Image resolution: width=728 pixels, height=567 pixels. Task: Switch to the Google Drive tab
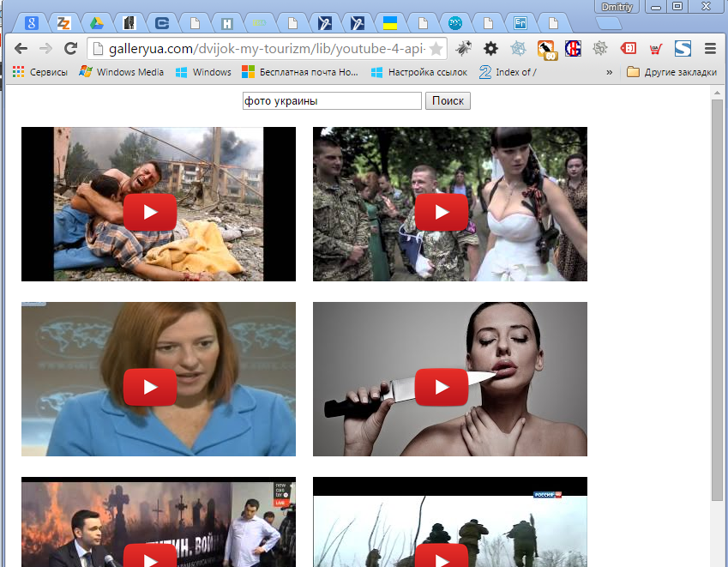coord(97,23)
